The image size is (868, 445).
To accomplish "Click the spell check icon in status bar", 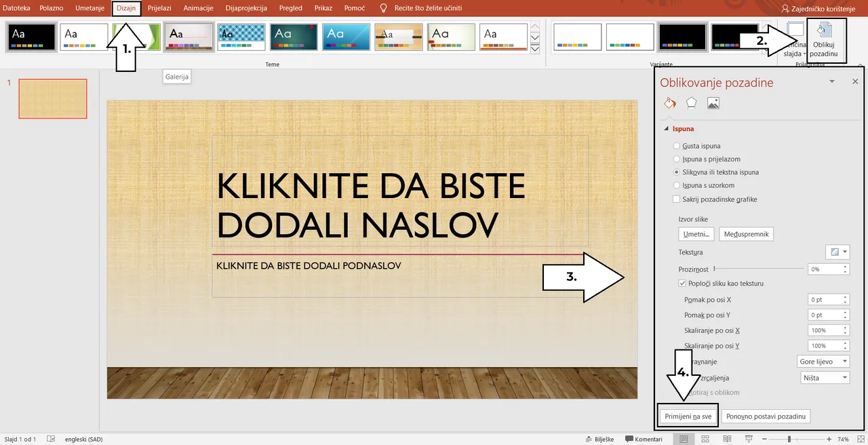I will 51,439.
